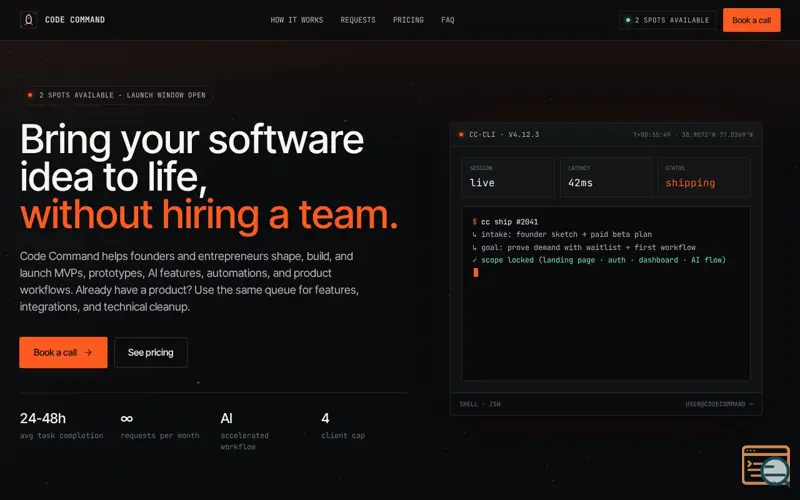Open the Pricing nav link

click(x=408, y=20)
